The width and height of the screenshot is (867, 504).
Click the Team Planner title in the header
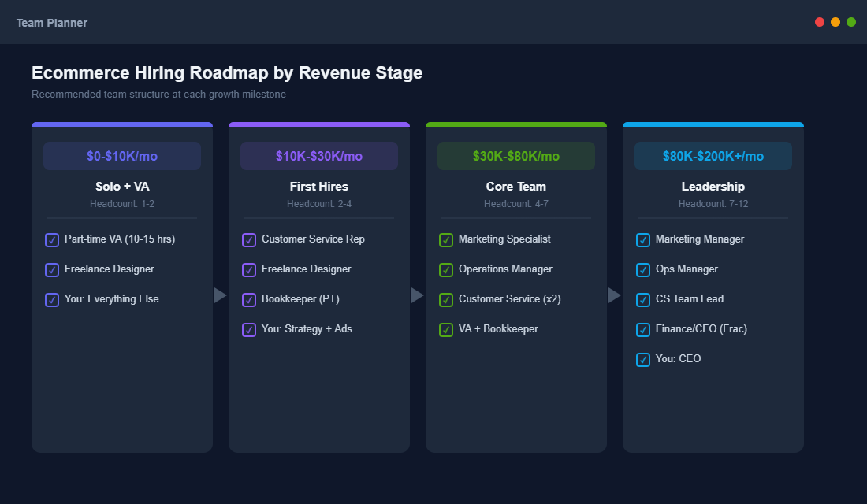coord(52,23)
